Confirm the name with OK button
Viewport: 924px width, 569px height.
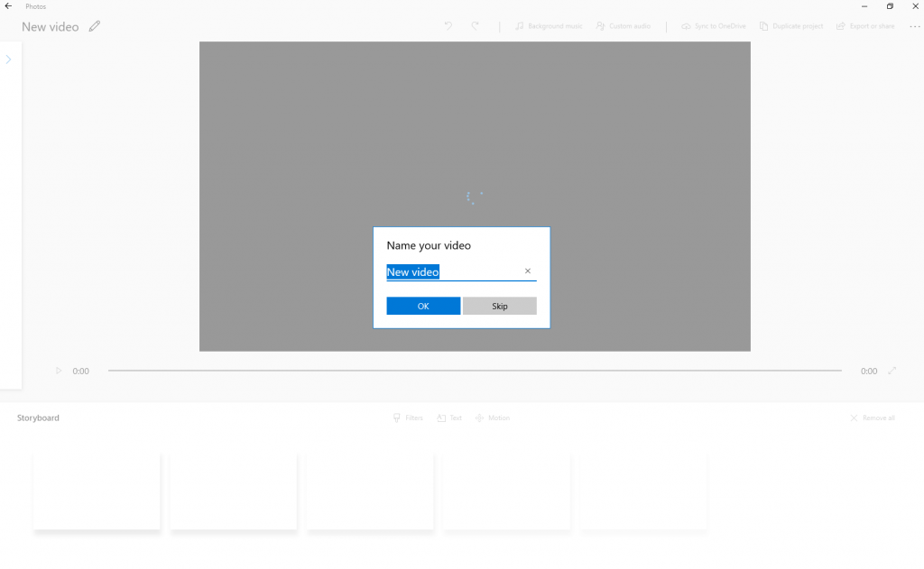pyautogui.click(x=423, y=306)
